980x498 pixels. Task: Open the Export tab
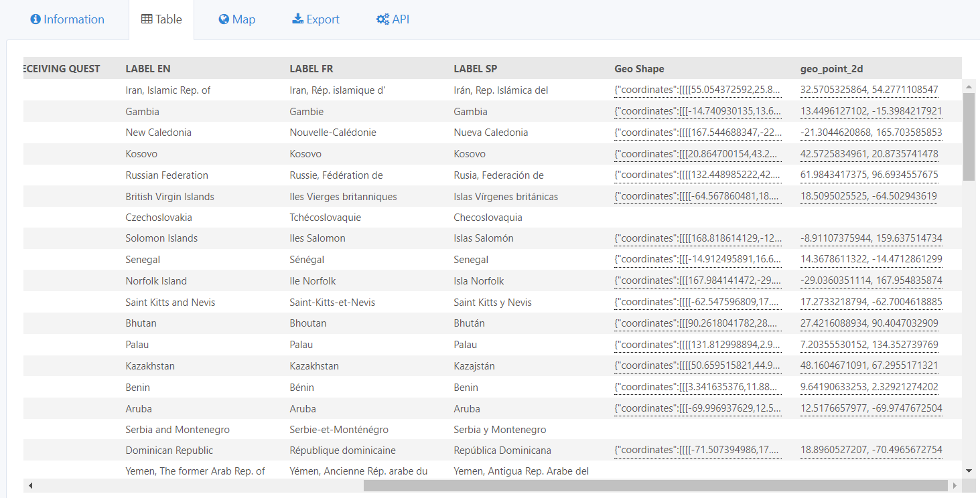point(316,19)
